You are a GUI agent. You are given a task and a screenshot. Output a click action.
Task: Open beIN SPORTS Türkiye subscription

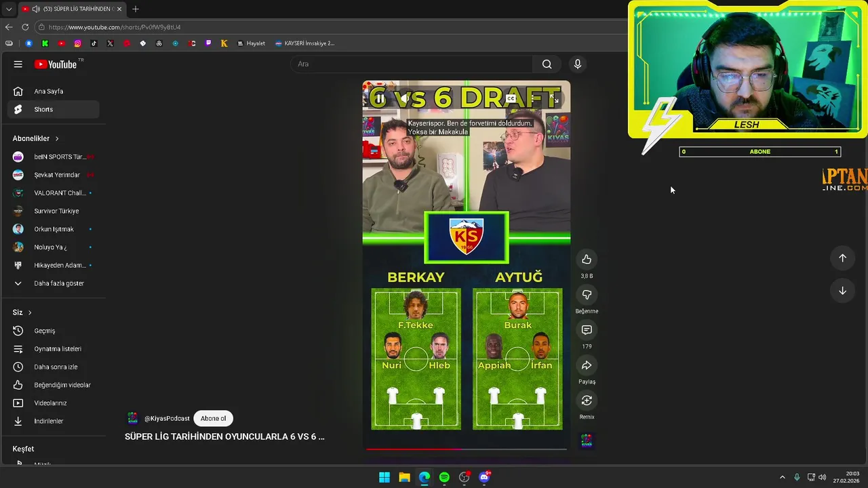click(53, 157)
